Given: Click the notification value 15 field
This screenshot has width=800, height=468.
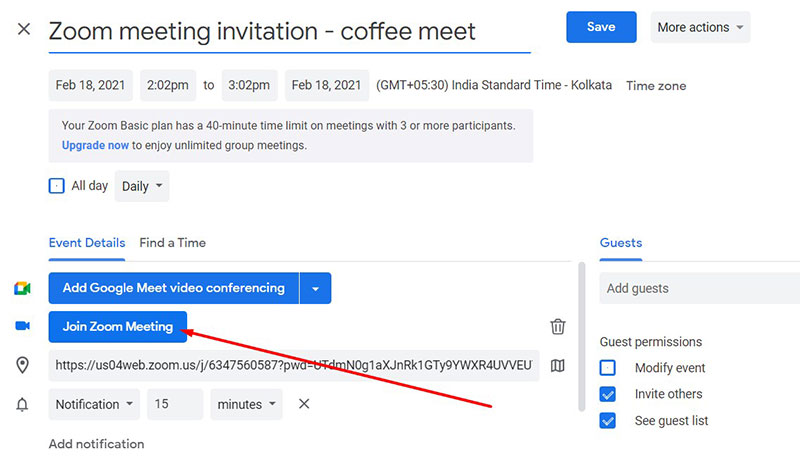Looking at the screenshot, I should coord(175,404).
